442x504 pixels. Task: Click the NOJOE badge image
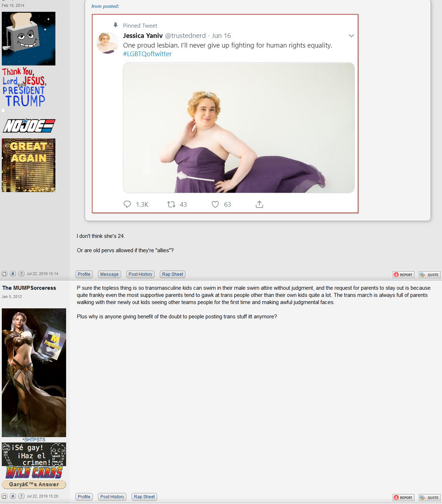click(x=29, y=126)
